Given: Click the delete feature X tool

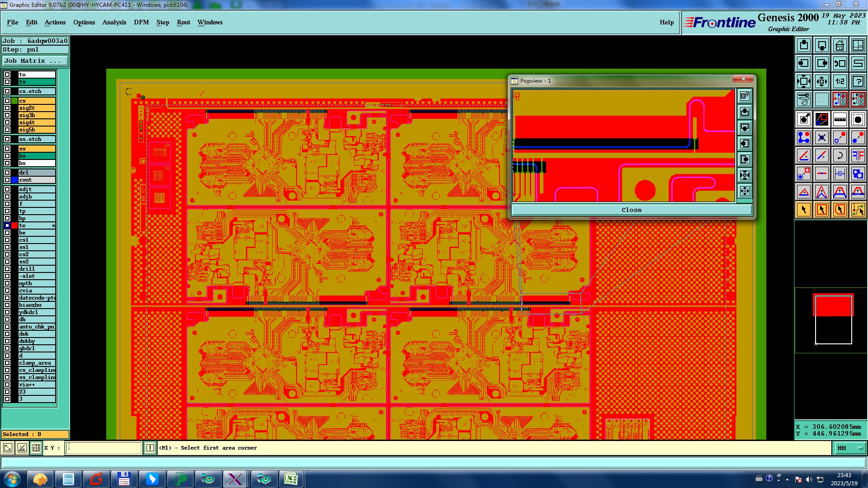Looking at the screenshot, I should point(821,137).
